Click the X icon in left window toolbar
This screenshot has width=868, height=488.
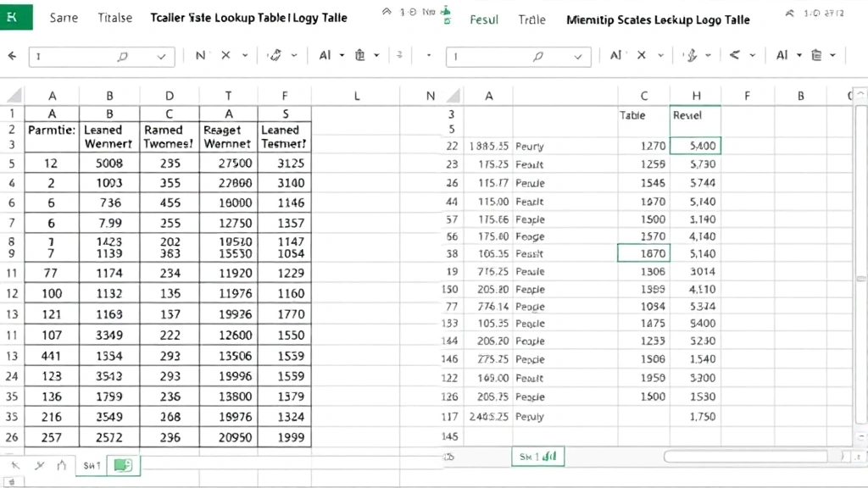tap(225, 56)
